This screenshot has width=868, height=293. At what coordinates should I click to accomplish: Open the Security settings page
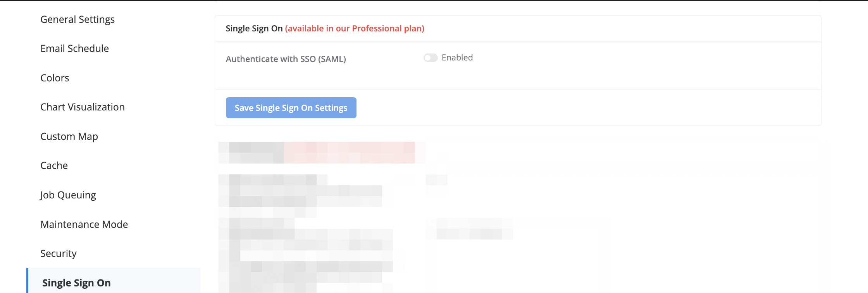[58, 253]
